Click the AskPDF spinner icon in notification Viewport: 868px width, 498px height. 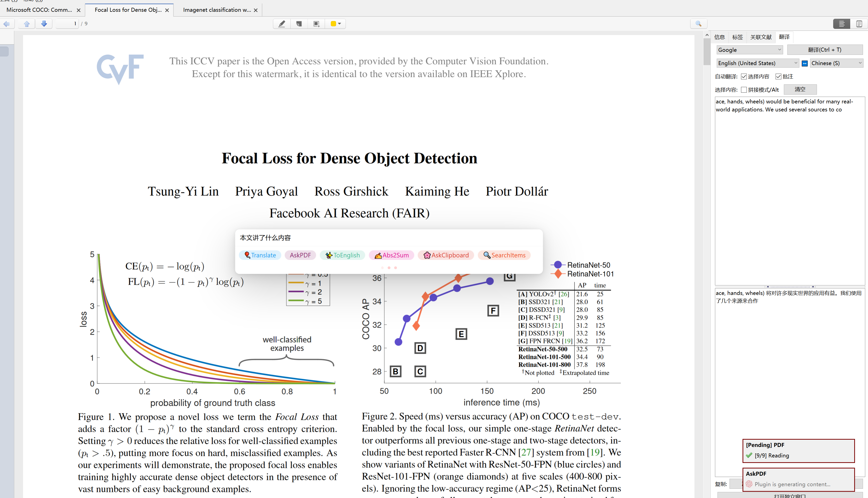coord(749,484)
